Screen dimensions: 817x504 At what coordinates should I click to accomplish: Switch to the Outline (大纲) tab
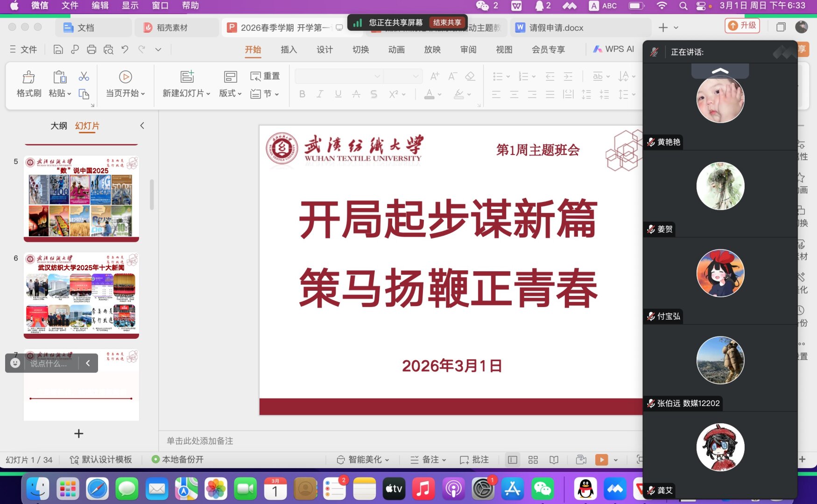[x=59, y=126]
